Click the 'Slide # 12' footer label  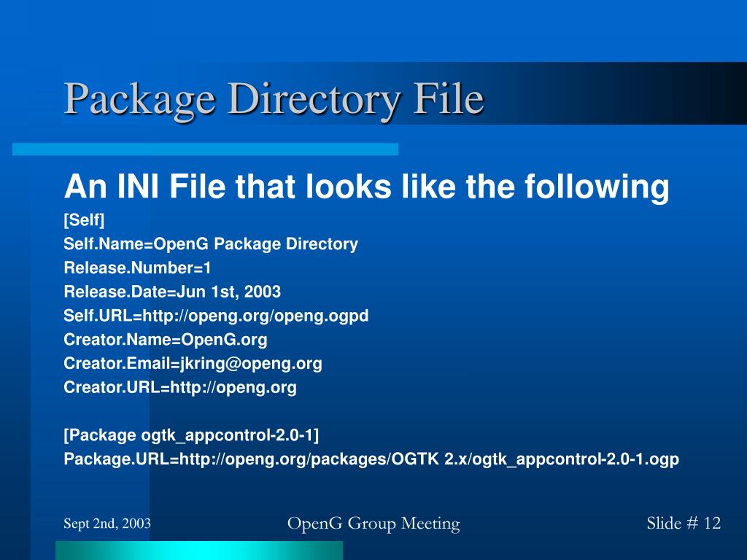(x=683, y=523)
